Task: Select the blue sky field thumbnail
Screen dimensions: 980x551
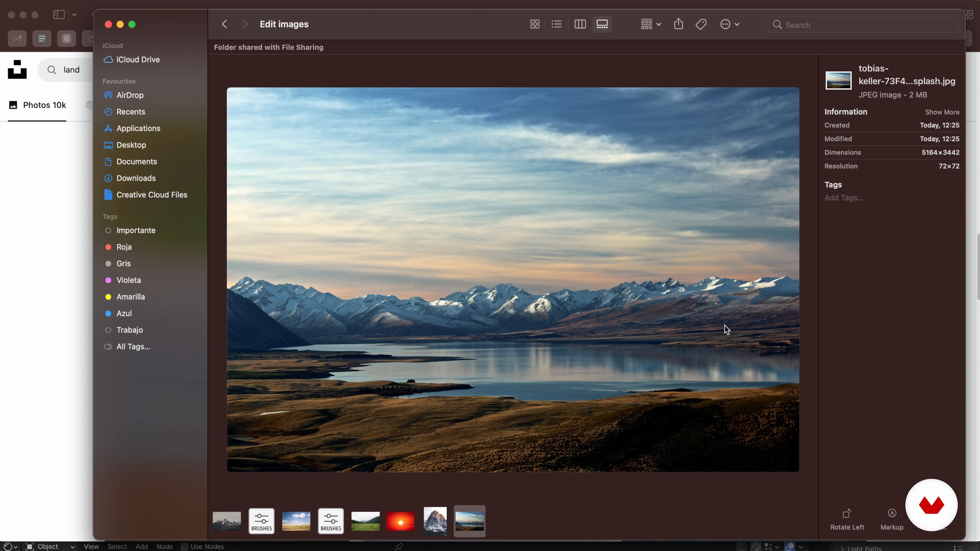Action: (296, 521)
